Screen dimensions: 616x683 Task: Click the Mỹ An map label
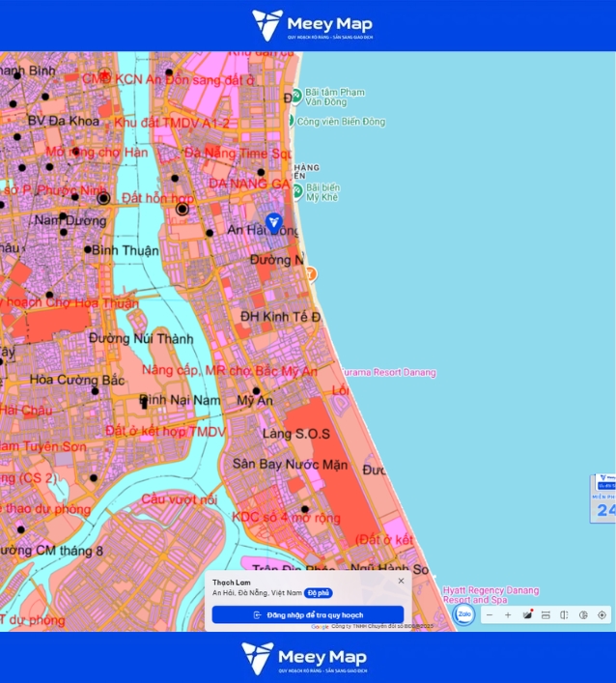255,400
